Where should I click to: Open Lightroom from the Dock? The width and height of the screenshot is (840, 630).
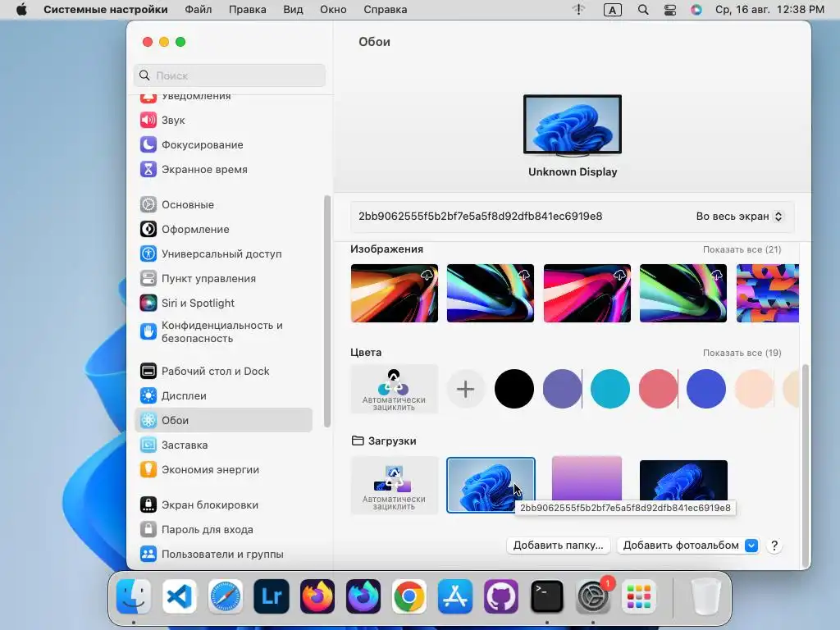tap(272, 596)
